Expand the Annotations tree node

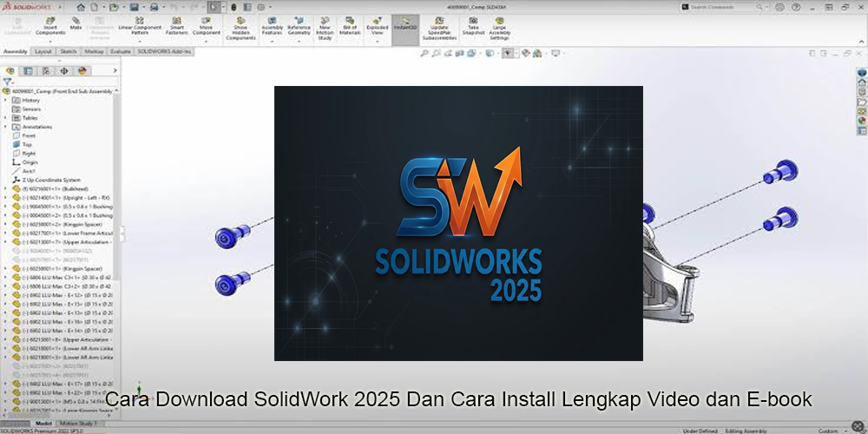click(5, 127)
